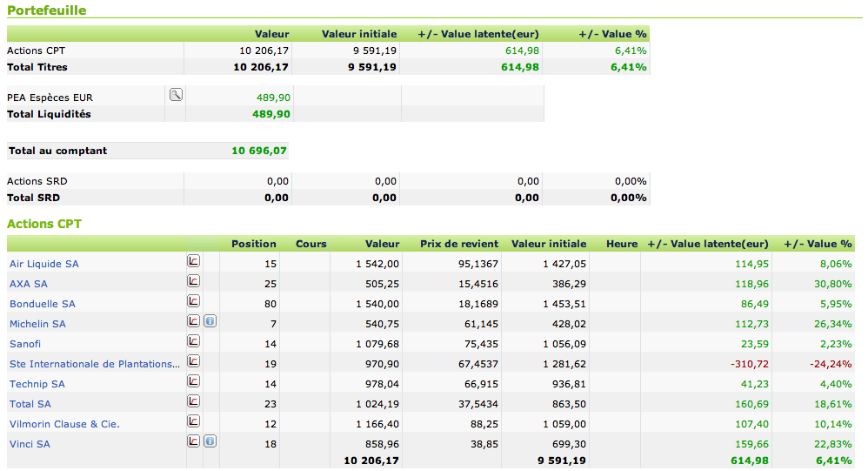The height and width of the screenshot is (471, 868).
Task: Open the Air Liquide SA stock link
Action: pos(44,264)
